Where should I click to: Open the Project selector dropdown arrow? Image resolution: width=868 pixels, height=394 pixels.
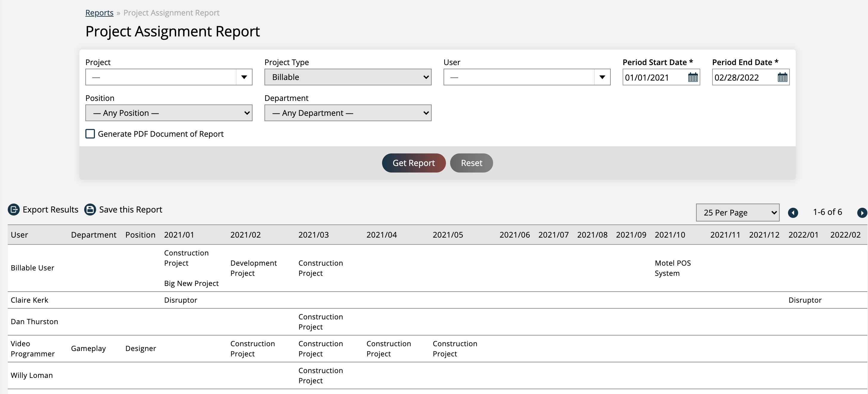tap(244, 77)
